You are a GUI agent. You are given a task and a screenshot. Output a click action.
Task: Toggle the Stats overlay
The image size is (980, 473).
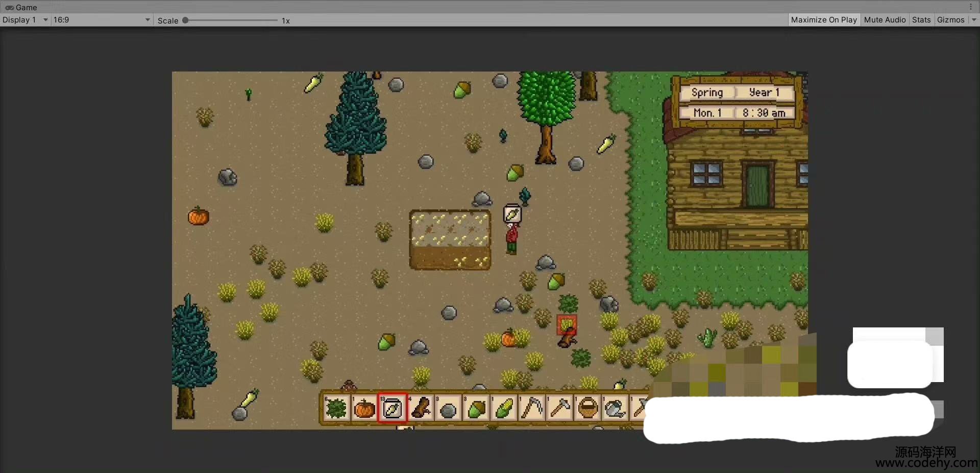[921, 20]
